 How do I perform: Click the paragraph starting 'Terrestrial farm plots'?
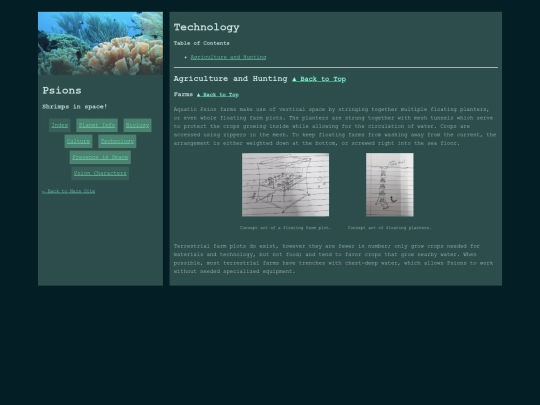[333, 259]
